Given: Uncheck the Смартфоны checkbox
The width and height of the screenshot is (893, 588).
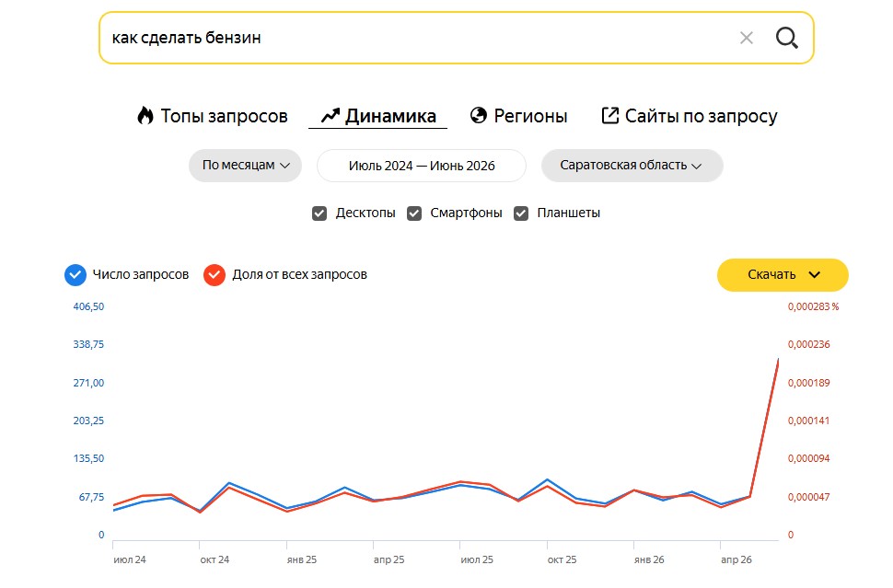Looking at the screenshot, I should coord(414,213).
